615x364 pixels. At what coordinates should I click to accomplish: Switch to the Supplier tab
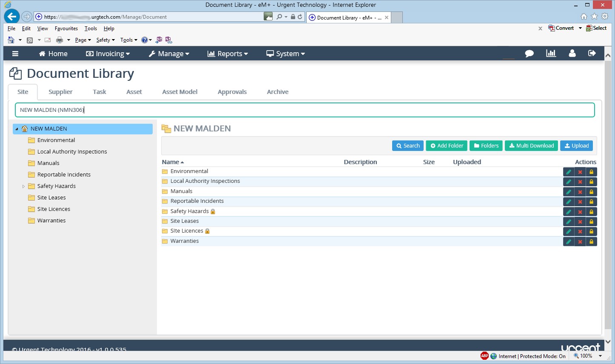[60, 91]
